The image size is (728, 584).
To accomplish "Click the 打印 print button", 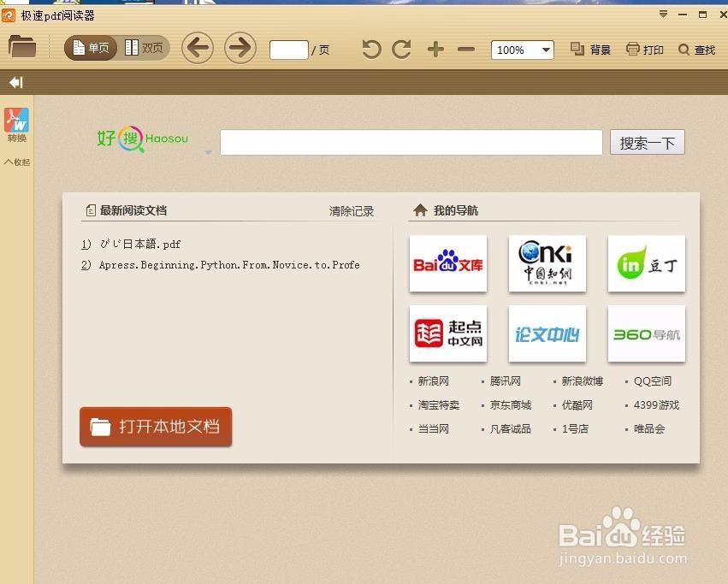I will 644,50.
